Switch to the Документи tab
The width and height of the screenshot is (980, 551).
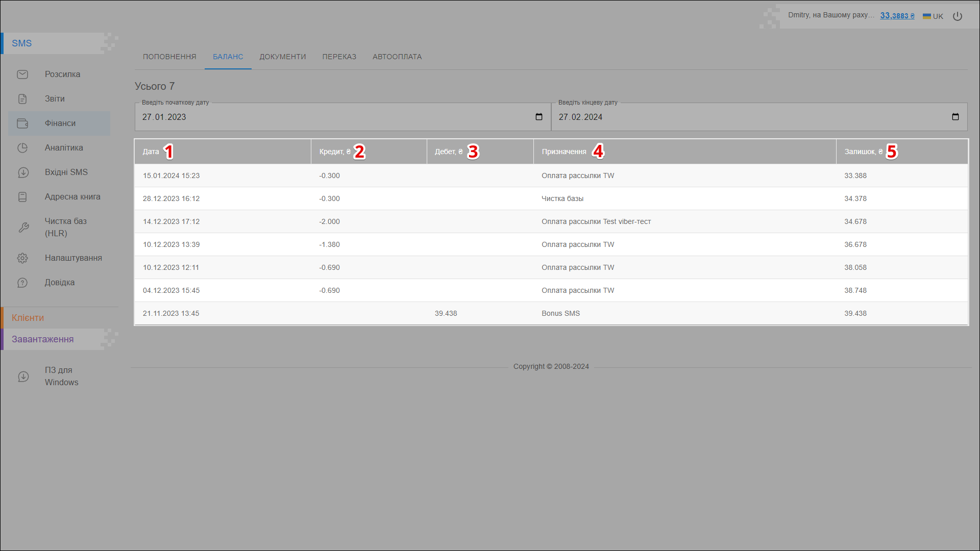(282, 57)
